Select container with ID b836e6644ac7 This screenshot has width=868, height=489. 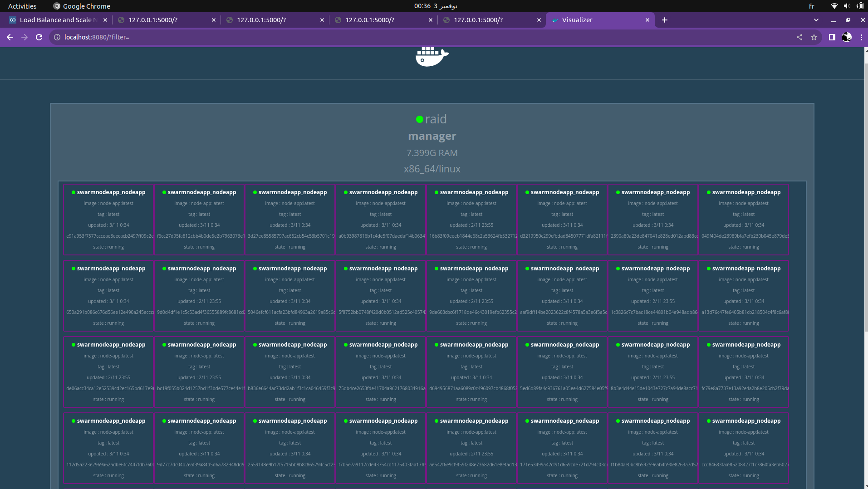click(290, 372)
